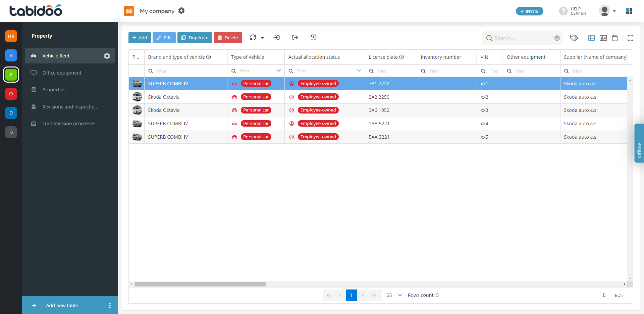Open the record history icon

click(314, 38)
